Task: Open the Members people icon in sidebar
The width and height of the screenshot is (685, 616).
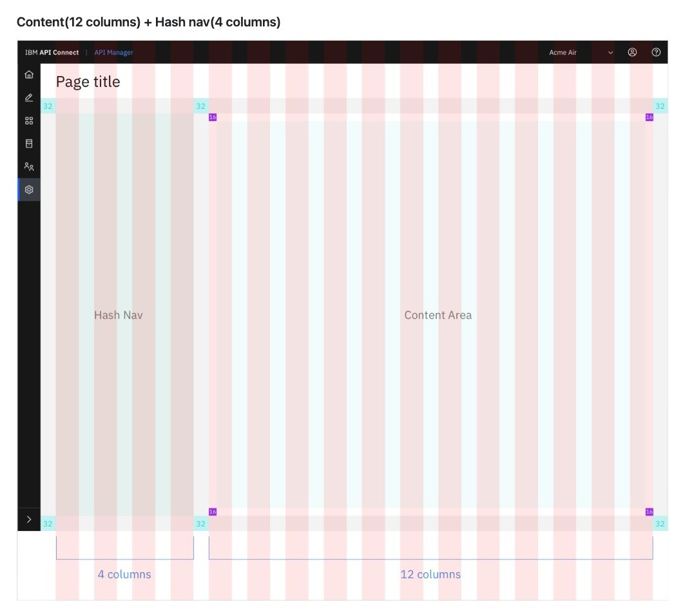Action: click(x=29, y=166)
